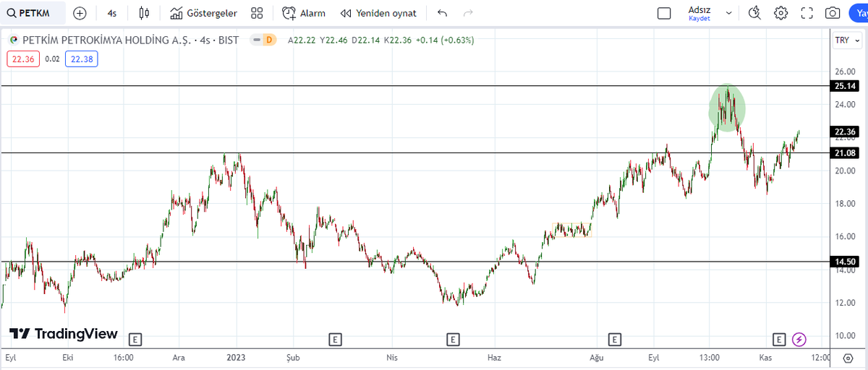Click the PETKİM PETROKİMYA HOLDİNG A.Ş. title
868x370 pixels.
click(109, 40)
